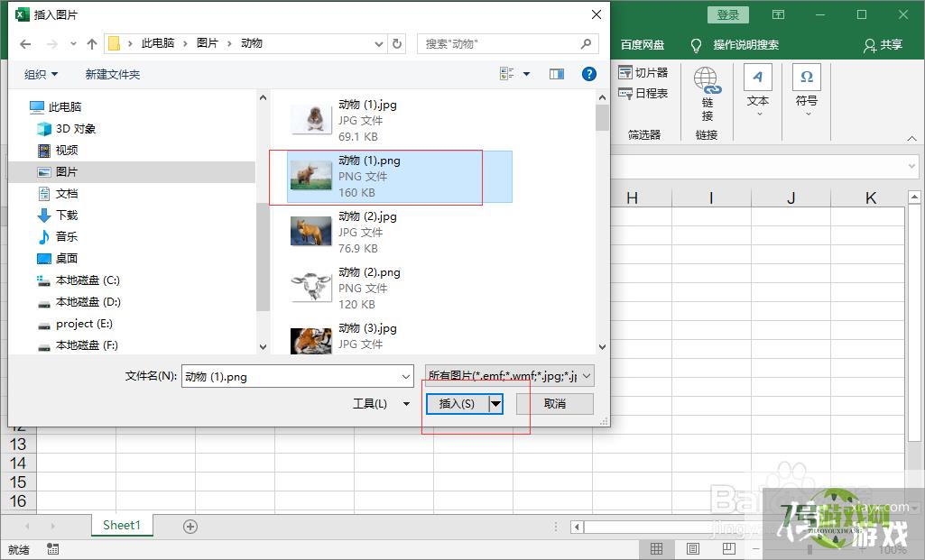The image size is (925, 560).
Task: Open 桌面 folder in sidebar
Action: click(58, 258)
